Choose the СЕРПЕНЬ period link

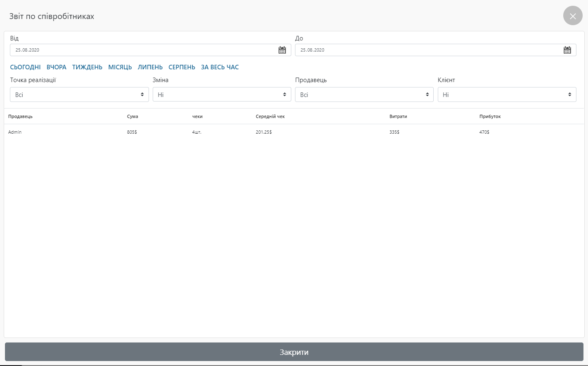(x=182, y=67)
